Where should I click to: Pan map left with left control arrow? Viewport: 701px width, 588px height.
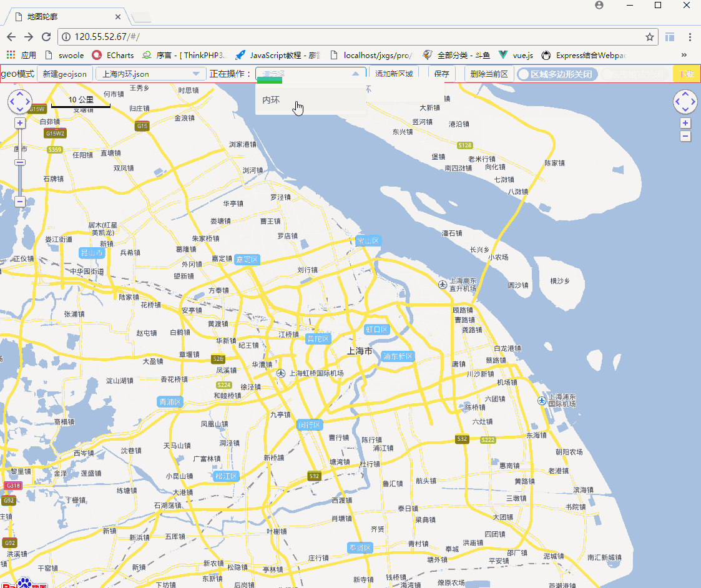tap(12, 102)
